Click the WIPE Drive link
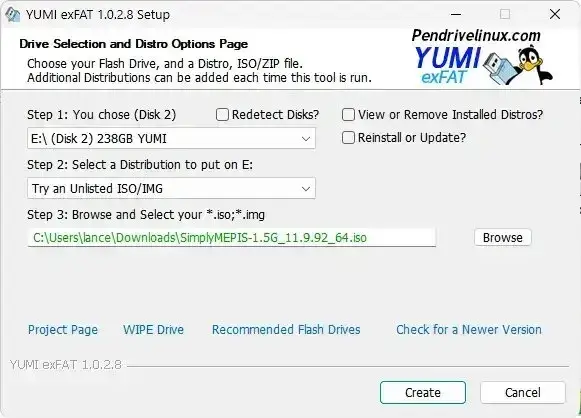The height and width of the screenshot is (418, 581). 153,329
